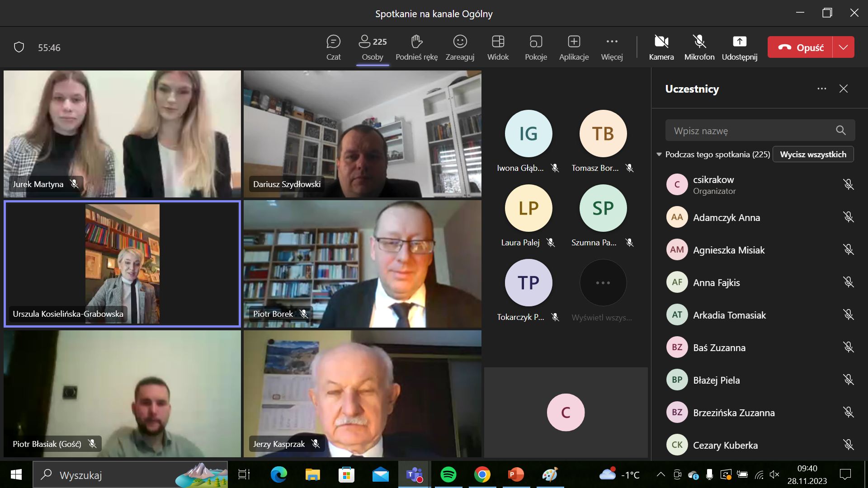Toggle the Osoby participants tab
This screenshot has width=868, height=488.
(373, 47)
